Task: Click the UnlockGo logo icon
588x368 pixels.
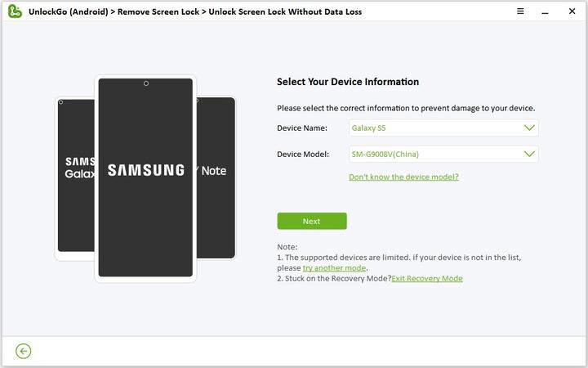Action: coord(14,11)
